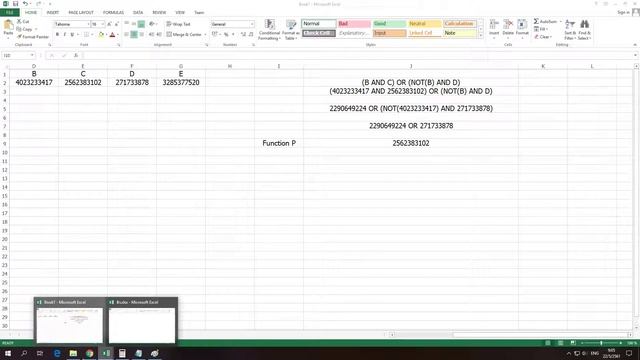Click the Format Painter brush
This screenshot has width=640, height=360.
point(33,37)
